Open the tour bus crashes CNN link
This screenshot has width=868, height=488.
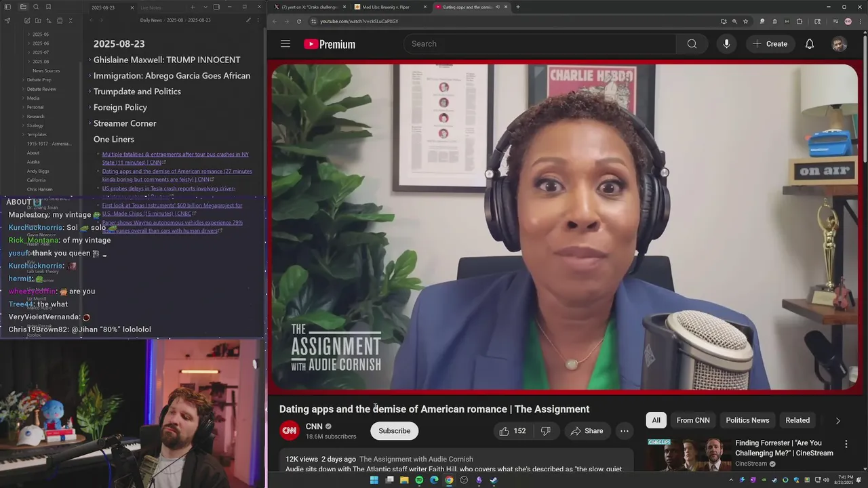(x=175, y=159)
